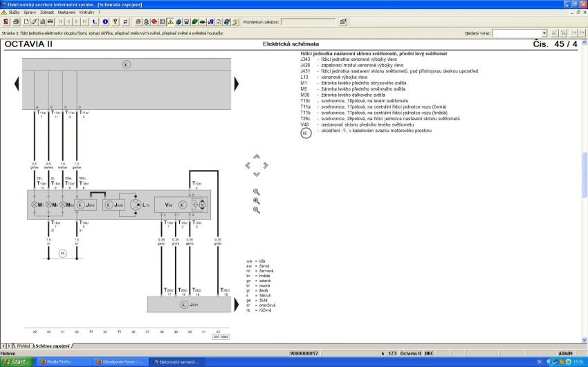This screenshot has width=588, height=367.
Task: Click the red book toolbar icon
Action: pos(154,21)
